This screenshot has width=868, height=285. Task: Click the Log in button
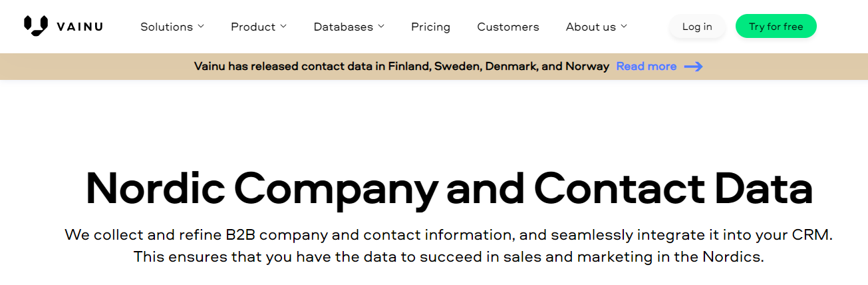click(697, 27)
